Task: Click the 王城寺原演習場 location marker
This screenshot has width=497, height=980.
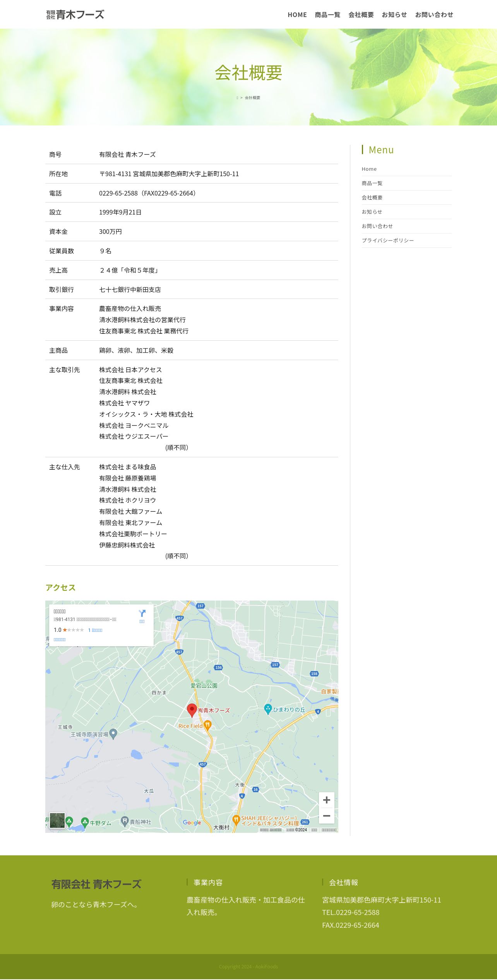Action: [x=113, y=734]
